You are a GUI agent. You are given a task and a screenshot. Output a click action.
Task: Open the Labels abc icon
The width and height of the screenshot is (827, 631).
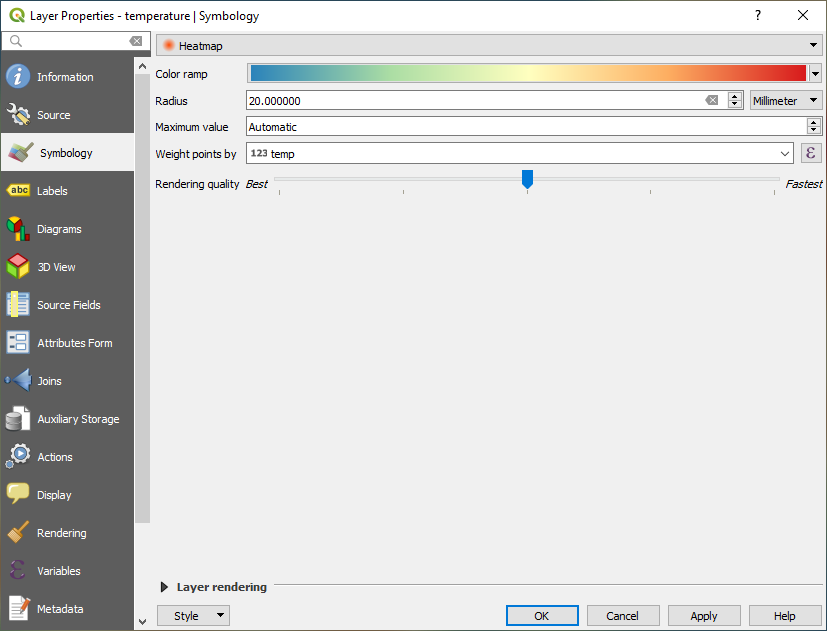coord(18,190)
